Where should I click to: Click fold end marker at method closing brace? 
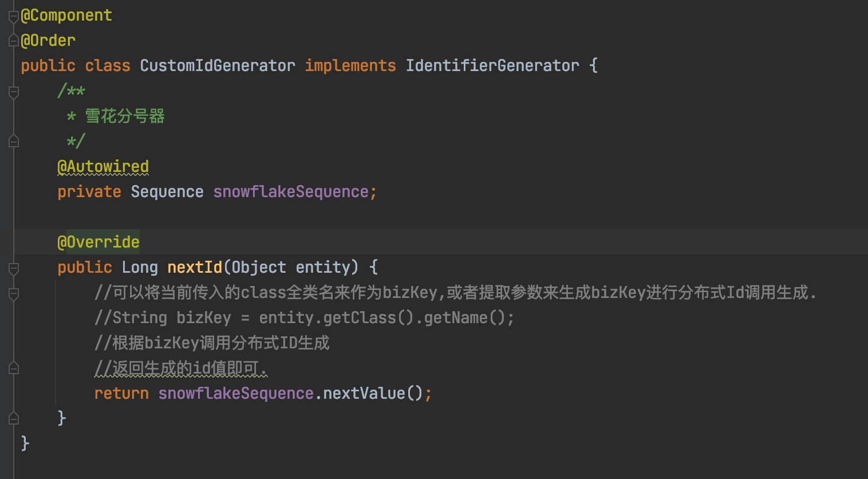pos(14,419)
